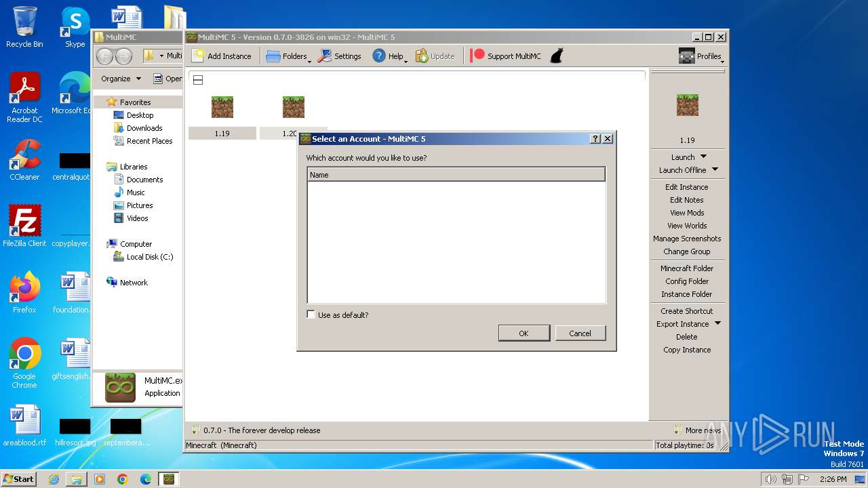868x488 pixels.
Task: Click the instance icon in the side panel
Action: (687, 105)
